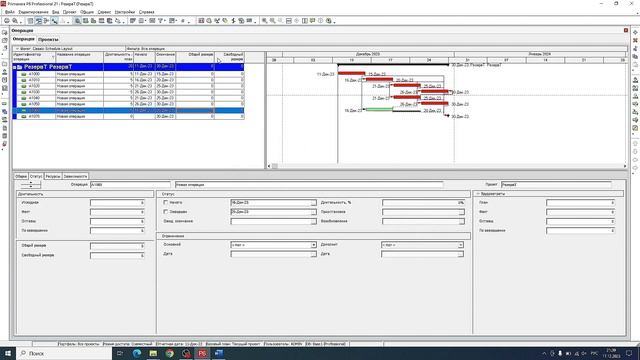Click the Общий резерв field
The height and width of the screenshot is (360, 640).
coord(117,246)
